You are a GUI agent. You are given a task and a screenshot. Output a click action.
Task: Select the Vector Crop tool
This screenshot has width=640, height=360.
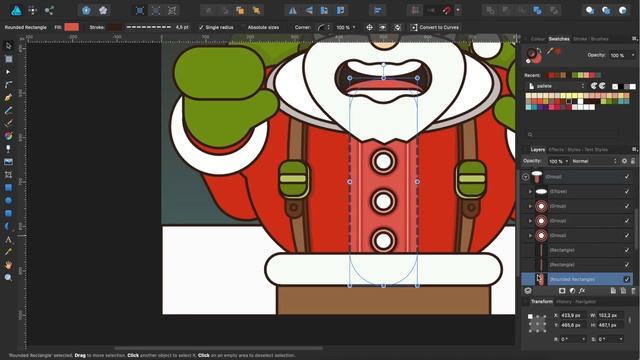pos(8,175)
